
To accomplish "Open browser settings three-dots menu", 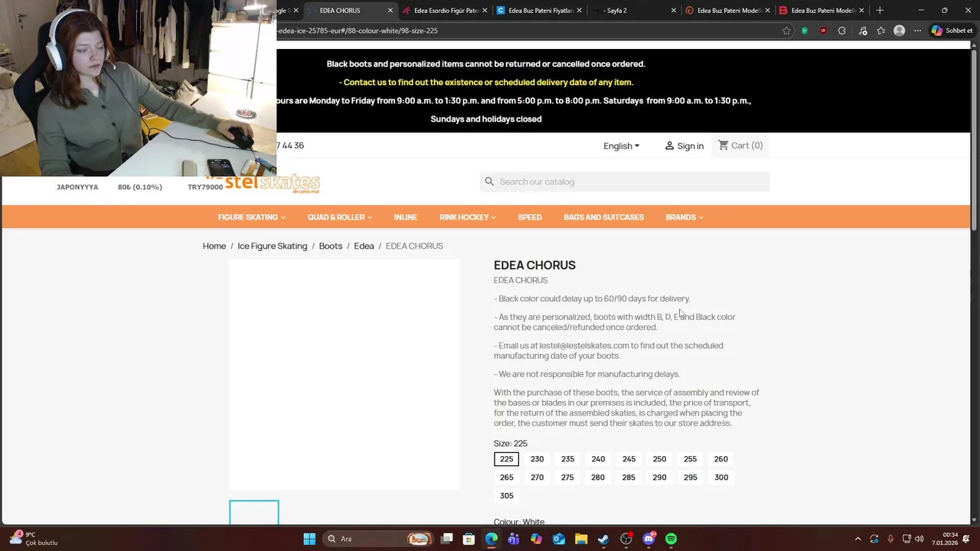I will [x=918, y=31].
